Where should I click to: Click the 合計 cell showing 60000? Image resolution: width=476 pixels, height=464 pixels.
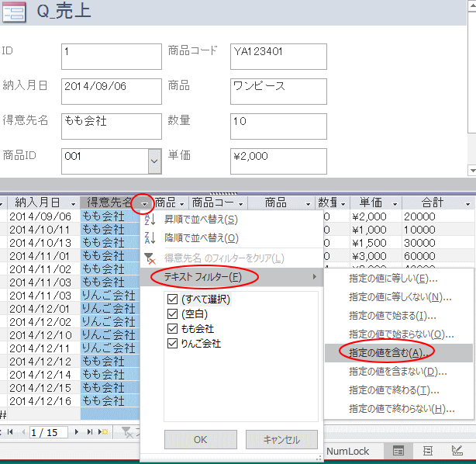[438, 256]
